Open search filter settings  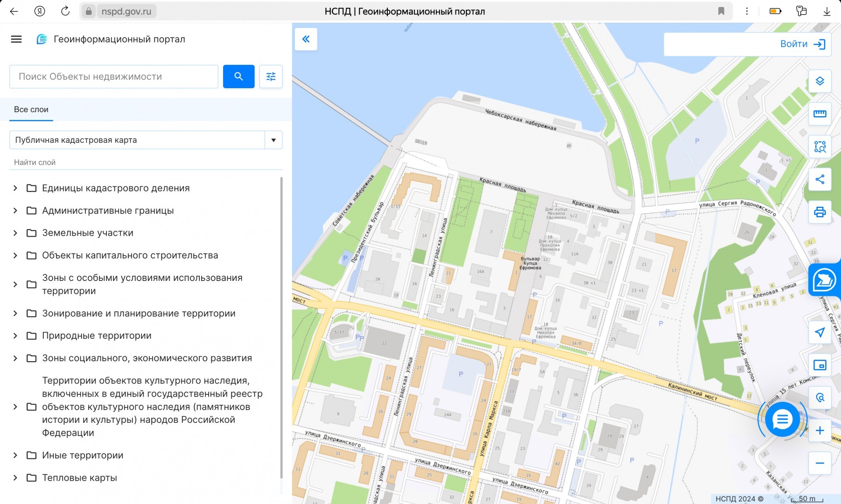[271, 77]
